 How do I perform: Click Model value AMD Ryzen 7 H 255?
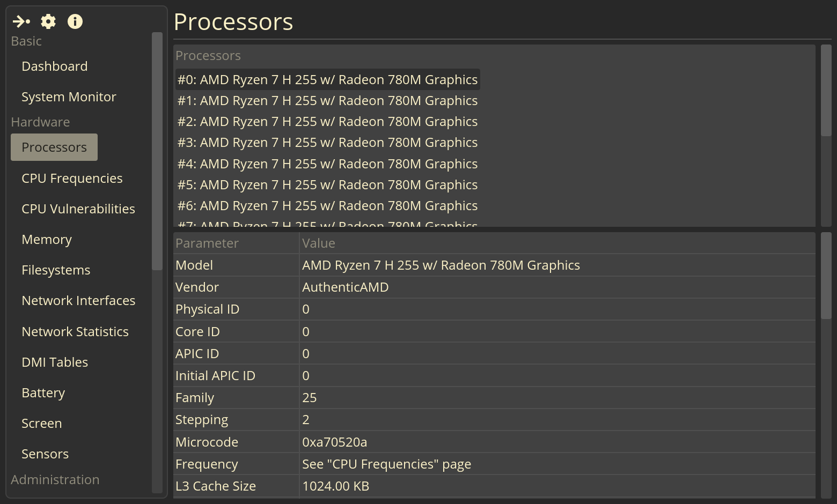click(x=441, y=265)
